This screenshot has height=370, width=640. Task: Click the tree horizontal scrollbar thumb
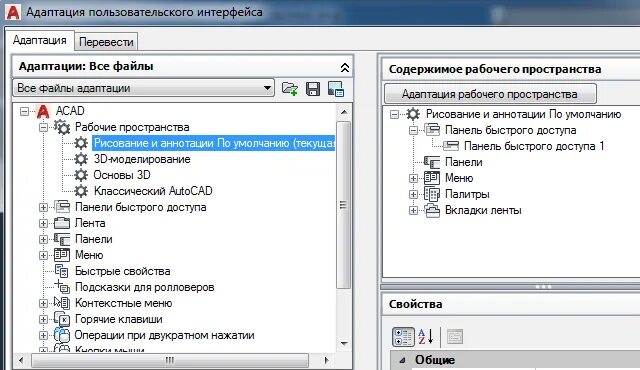(170, 360)
